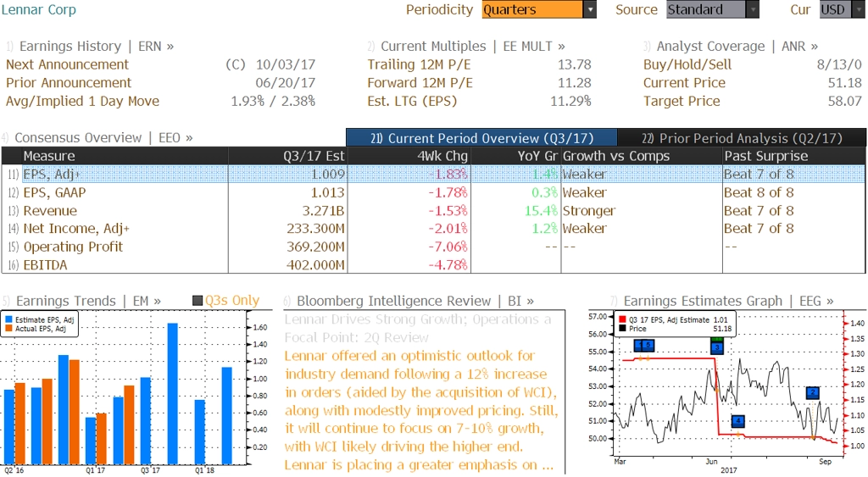Image resolution: width=868 pixels, height=477 pixels.
Task: Click event marker 2 on estimates graph
Action: click(x=812, y=393)
